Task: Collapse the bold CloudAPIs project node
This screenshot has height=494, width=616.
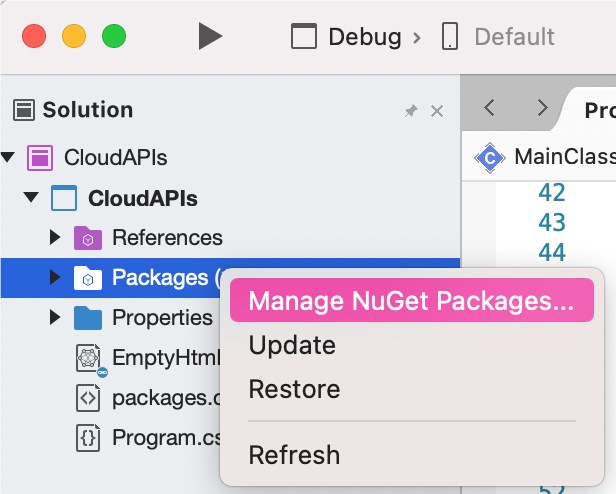Action: [x=31, y=198]
